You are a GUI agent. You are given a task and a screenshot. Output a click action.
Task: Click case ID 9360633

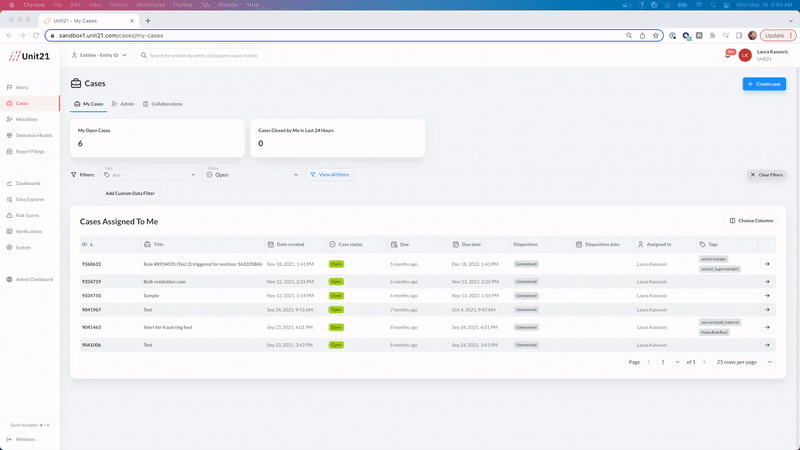91,264
